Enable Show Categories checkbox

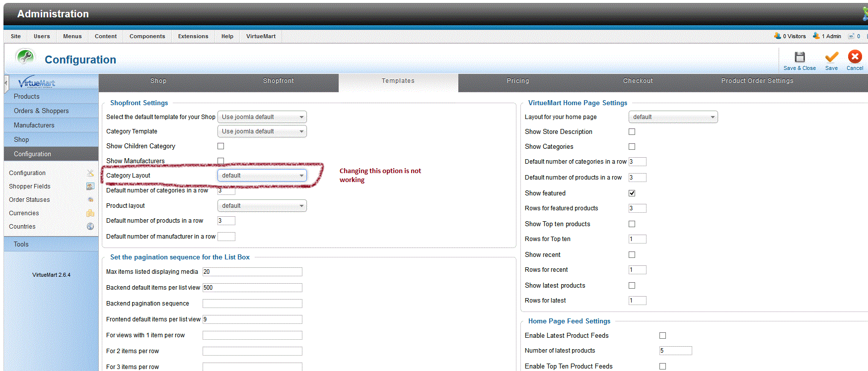pyautogui.click(x=632, y=147)
